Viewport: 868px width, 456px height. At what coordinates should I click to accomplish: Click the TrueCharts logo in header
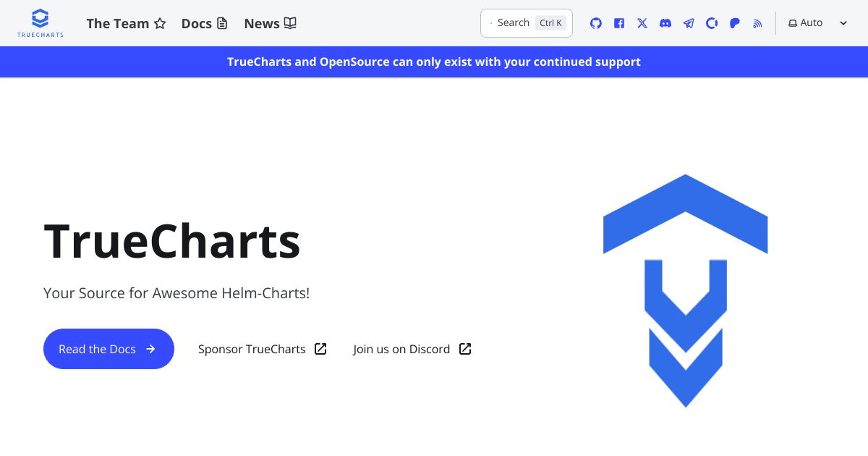point(41,23)
